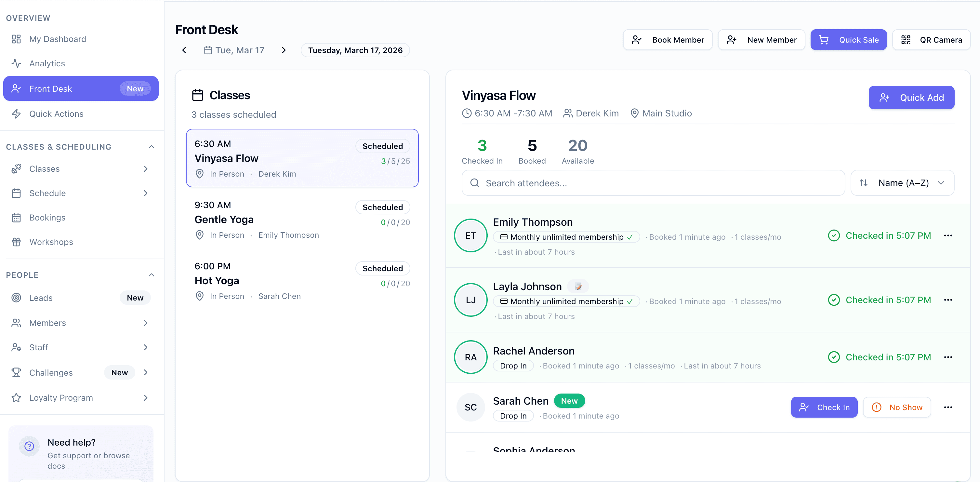This screenshot has height=482, width=980.
Task: Select the 6:00 PM Hot Yoga class
Action: tap(302, 280)
